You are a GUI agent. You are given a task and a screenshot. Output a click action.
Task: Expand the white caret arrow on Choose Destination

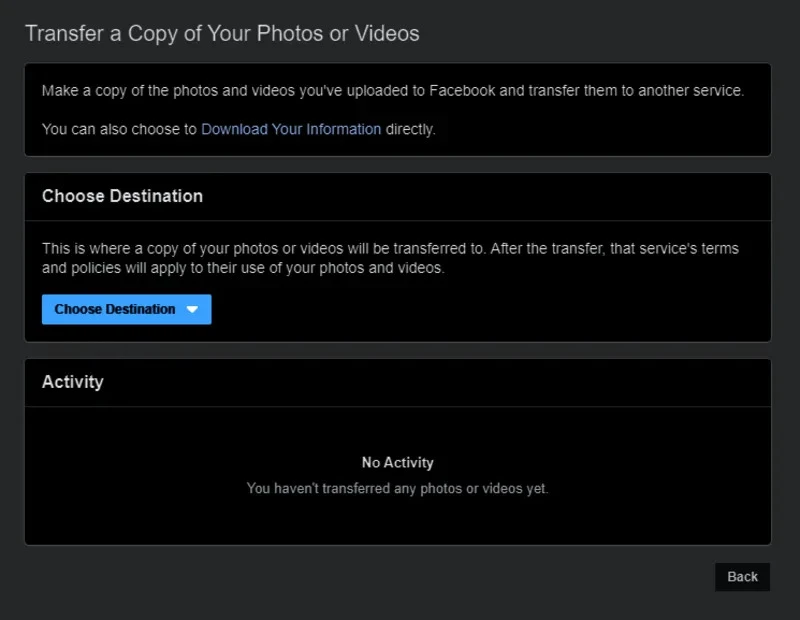coord(193,310)
